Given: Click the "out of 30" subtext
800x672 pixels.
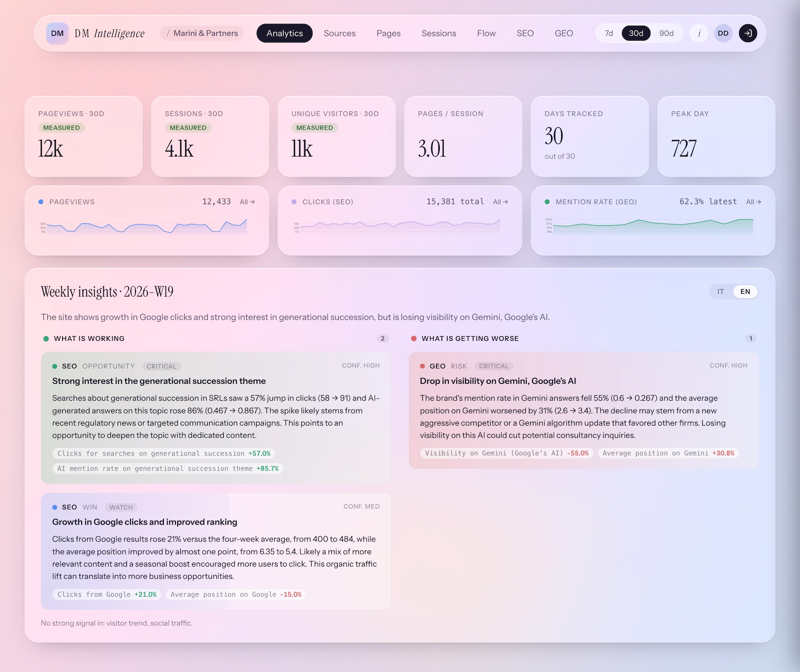Looking at the screenshot, I should 560,156.
